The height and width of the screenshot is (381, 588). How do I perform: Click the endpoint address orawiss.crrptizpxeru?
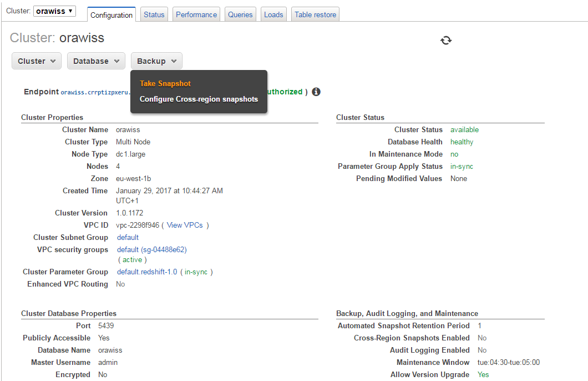95,92
